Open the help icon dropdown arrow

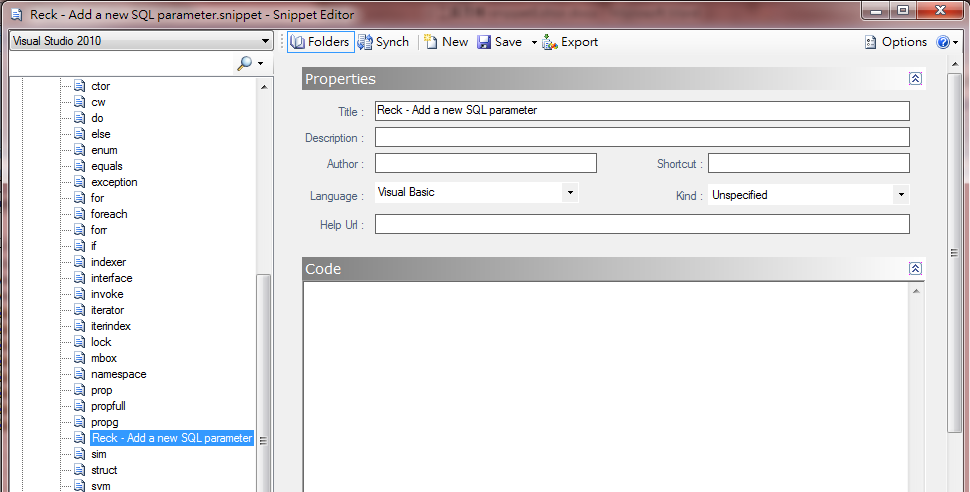pos(956,43)
